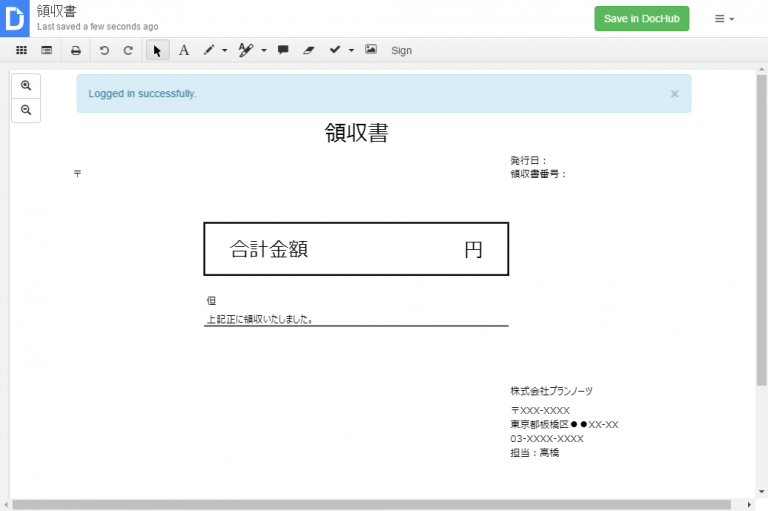Click the 東京都板橋区 address line
The image size is (768, 511).
564,424
